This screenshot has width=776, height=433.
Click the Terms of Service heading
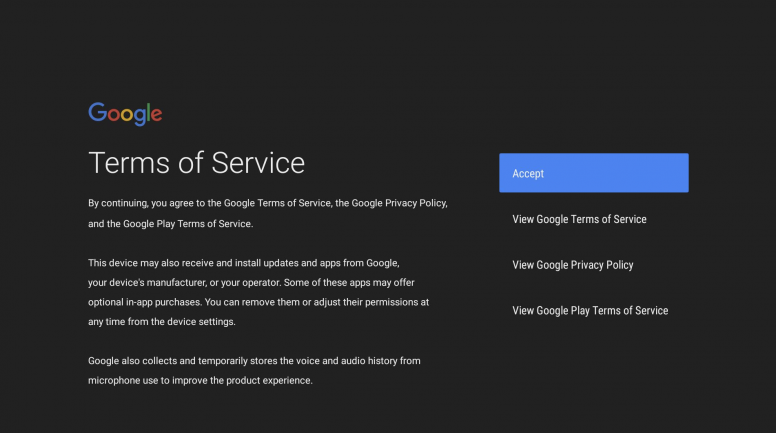(196, 163)
